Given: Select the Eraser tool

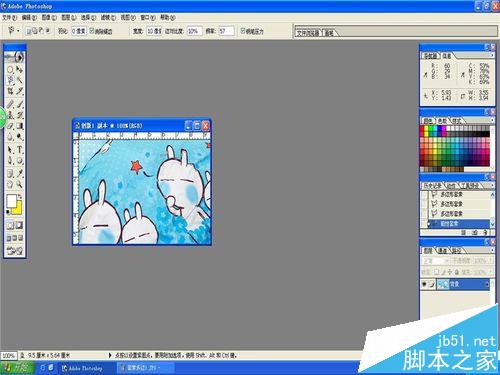Looking at the screenshot, I should point(10,126).
